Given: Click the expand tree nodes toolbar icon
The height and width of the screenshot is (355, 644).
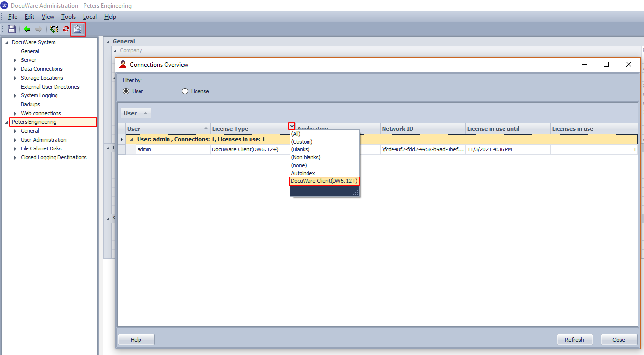Looking at the screenshot, I should pos(54,29).
